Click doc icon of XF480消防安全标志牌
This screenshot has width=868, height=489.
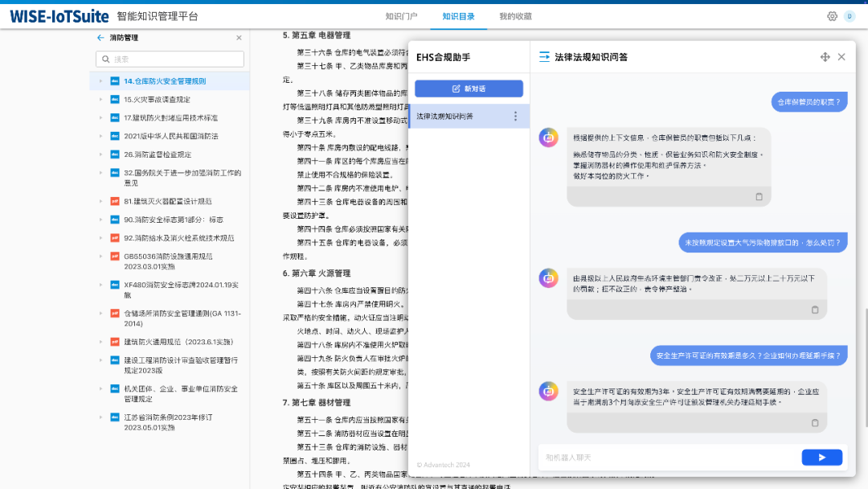[x=115, y=285]
